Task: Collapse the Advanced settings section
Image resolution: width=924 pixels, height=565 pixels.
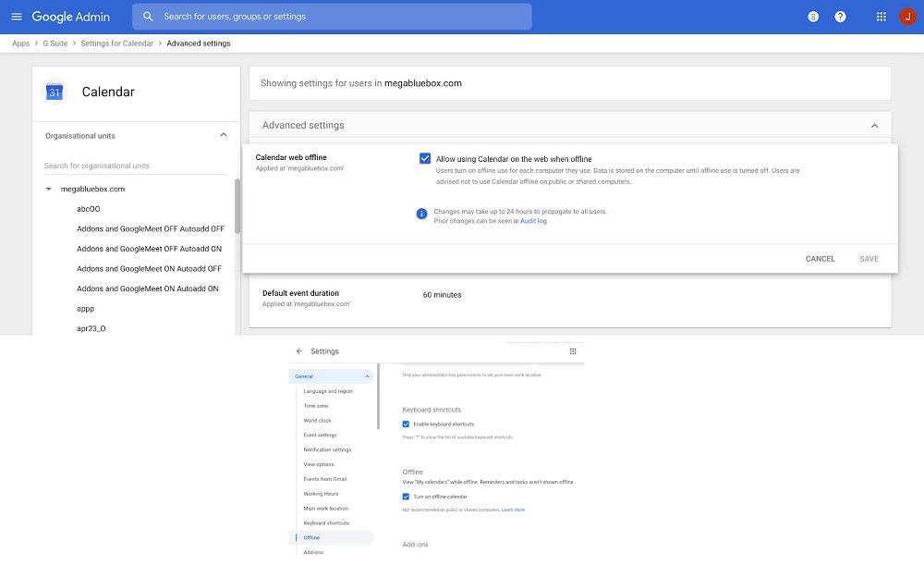Action: click(x=874, y=126)
